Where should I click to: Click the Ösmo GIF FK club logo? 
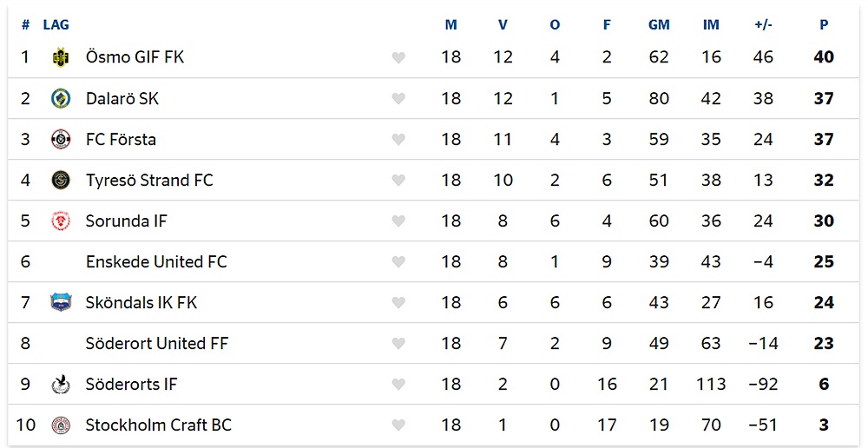[x=61, y=57]
